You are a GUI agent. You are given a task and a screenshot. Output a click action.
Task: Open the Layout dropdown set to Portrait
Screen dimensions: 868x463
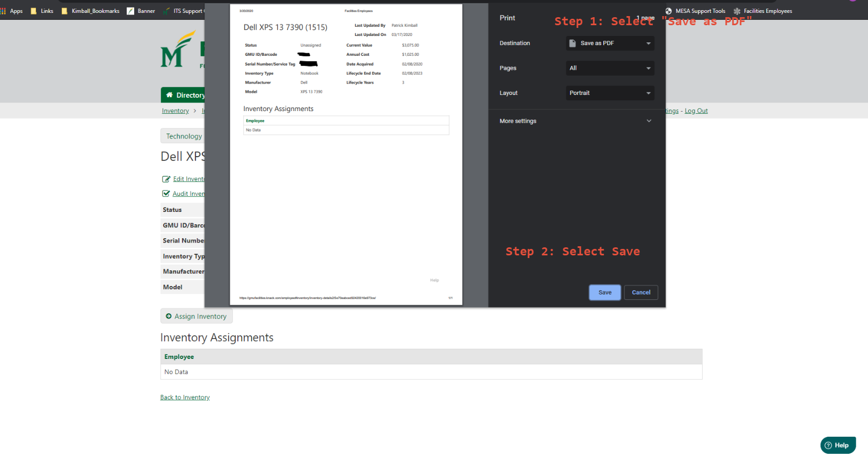click(x=610, y=93)
